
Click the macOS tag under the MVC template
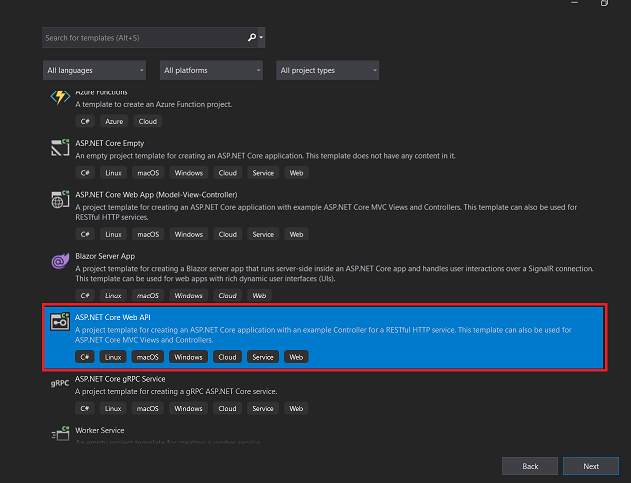coord(148,234)
